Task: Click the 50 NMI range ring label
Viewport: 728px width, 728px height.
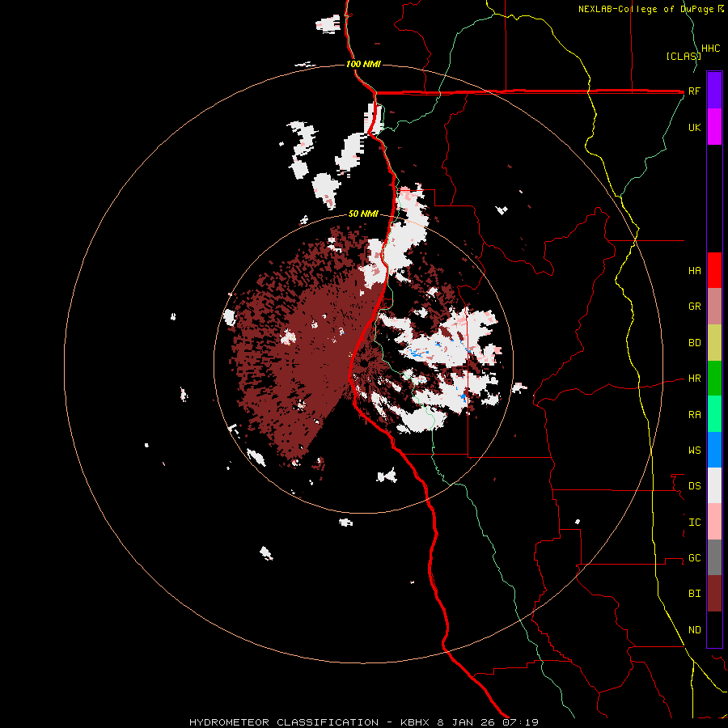Action: pos(363,214)
